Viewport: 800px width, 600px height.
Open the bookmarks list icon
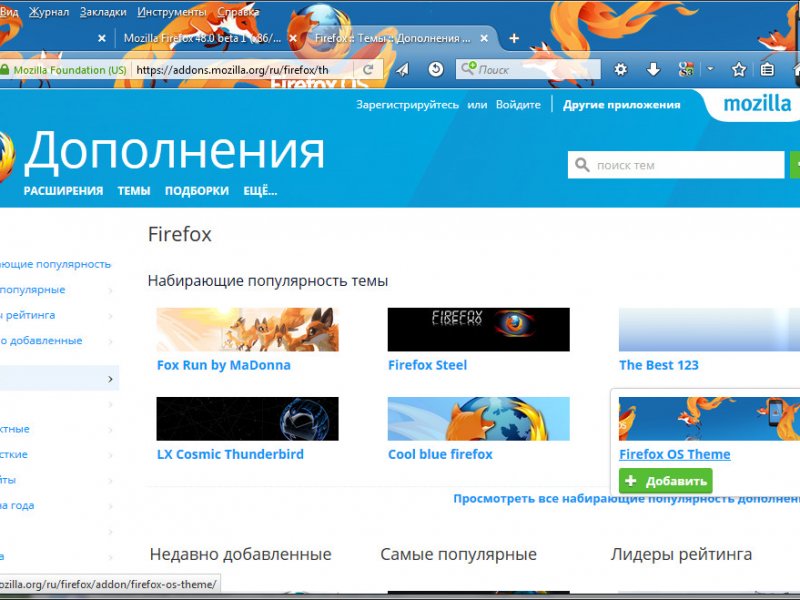coord(767,69)
